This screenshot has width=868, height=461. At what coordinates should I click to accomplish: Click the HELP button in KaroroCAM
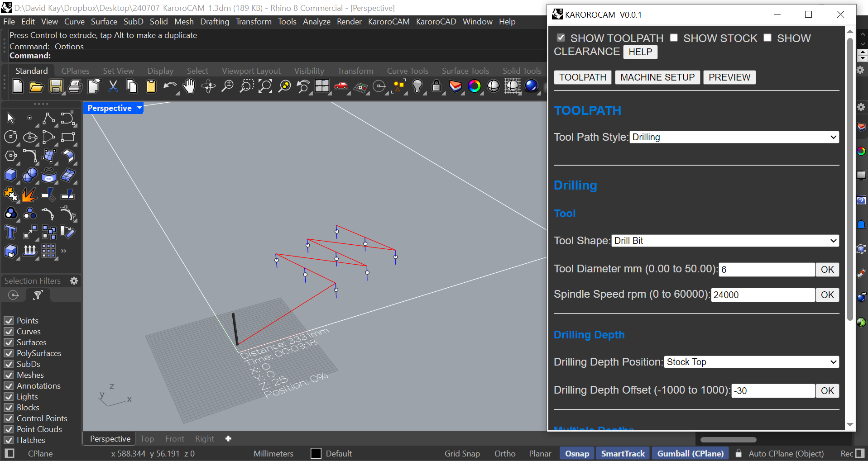[640, 52]
